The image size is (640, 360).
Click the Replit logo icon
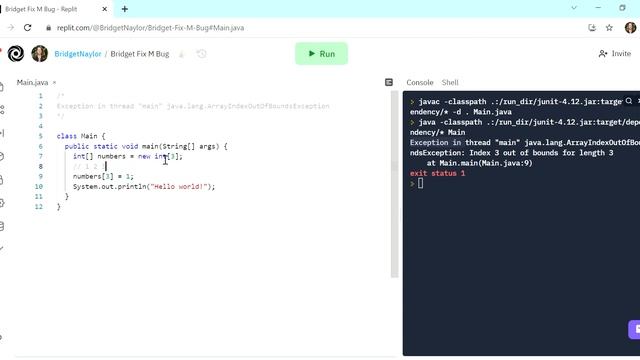point(16,53)
